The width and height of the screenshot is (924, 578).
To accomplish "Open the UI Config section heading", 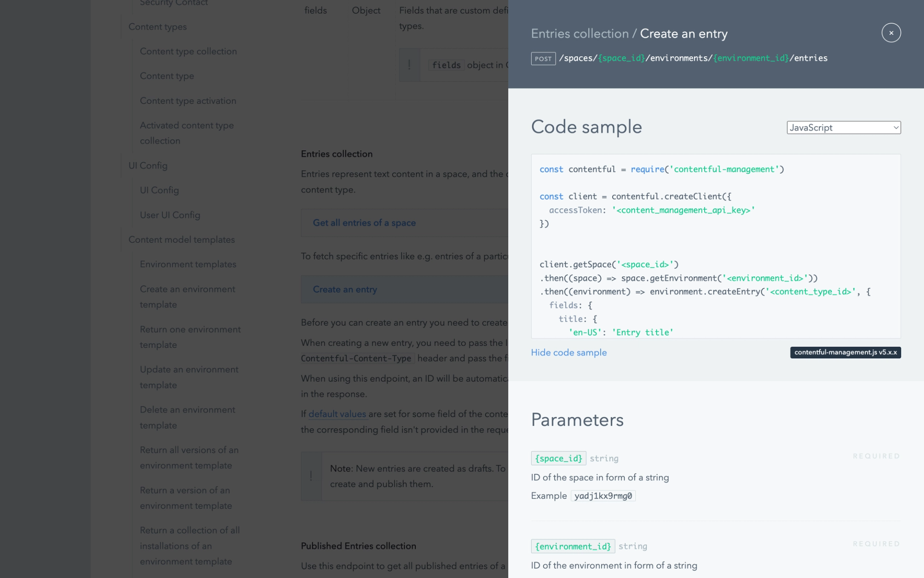I will tap(148, 166).
